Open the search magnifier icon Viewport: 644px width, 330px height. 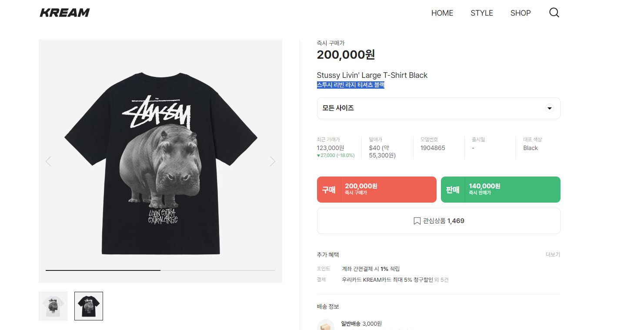pos(554,13)
